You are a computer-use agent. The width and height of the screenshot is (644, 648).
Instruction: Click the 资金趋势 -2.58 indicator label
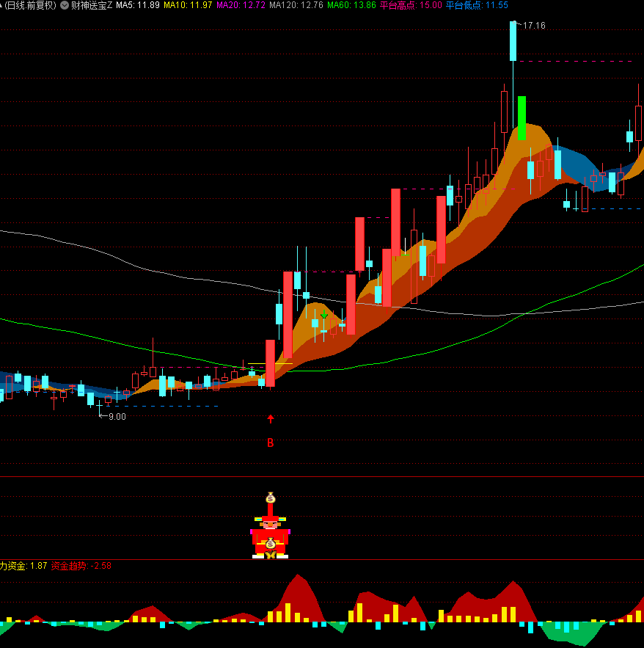pyautogui.click(x=81, y=566)
